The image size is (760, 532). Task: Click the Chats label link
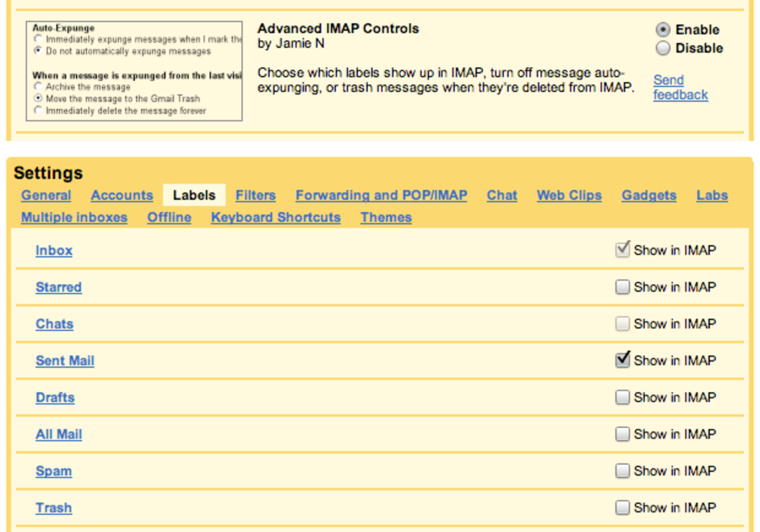point(55,324)
